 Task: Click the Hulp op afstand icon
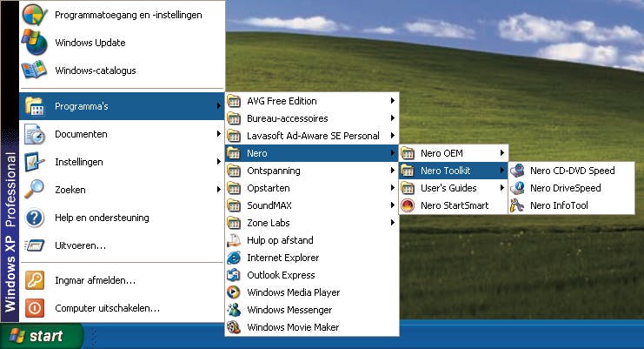(x=234, y=240)
